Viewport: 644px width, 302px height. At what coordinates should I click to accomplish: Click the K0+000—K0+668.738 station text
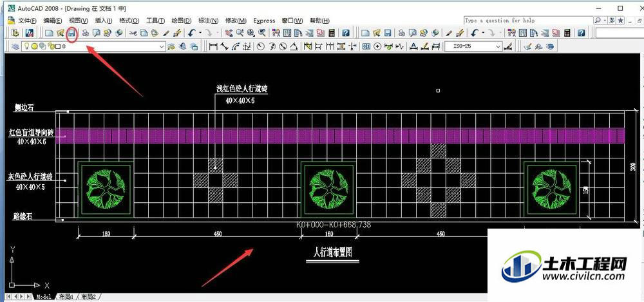(x=333, y=225)
